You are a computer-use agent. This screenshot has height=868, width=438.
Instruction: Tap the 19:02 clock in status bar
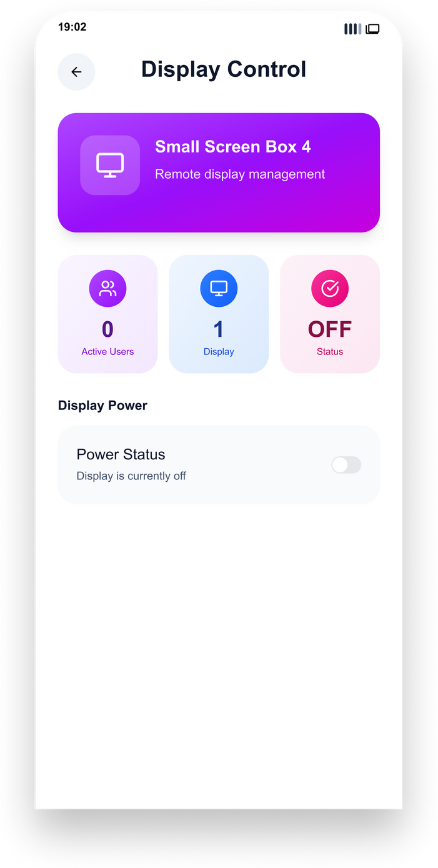coord(72,27)
